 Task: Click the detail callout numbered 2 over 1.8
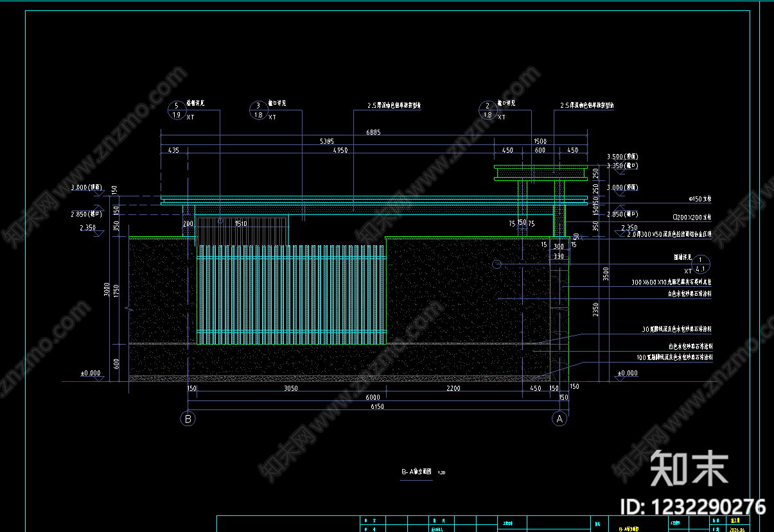pyautogui.click(x=488, y=110)
